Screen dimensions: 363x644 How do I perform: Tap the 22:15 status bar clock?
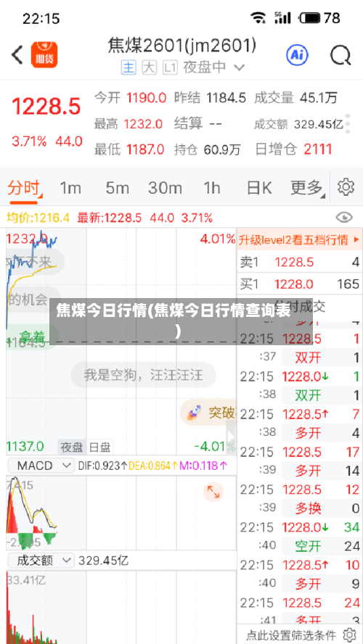(x=41, y=18)
